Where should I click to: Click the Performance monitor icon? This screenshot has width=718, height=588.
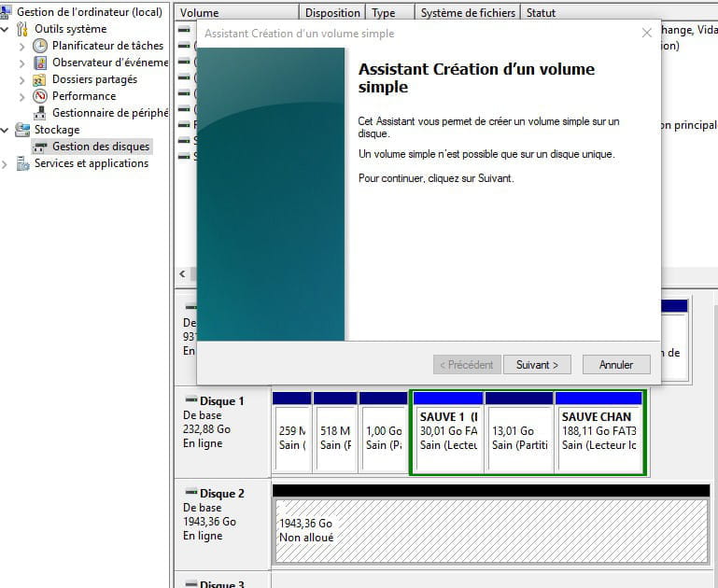pos(40,96)
